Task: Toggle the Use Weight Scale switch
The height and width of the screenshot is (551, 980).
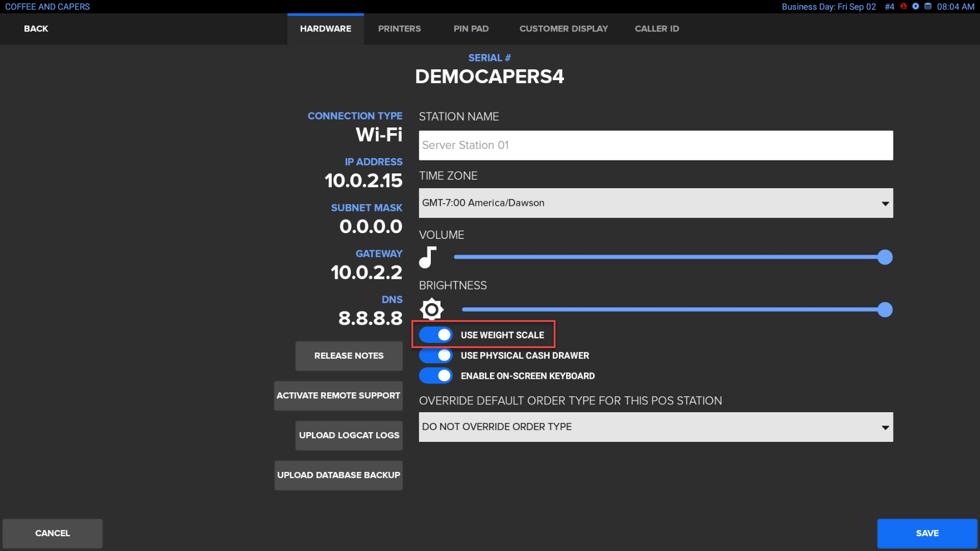Action: coord(436,335)
